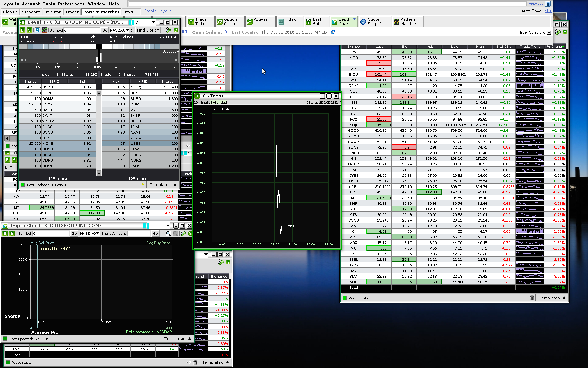
Task: Select AAPL row in right watch list
Action: (453, 186)
